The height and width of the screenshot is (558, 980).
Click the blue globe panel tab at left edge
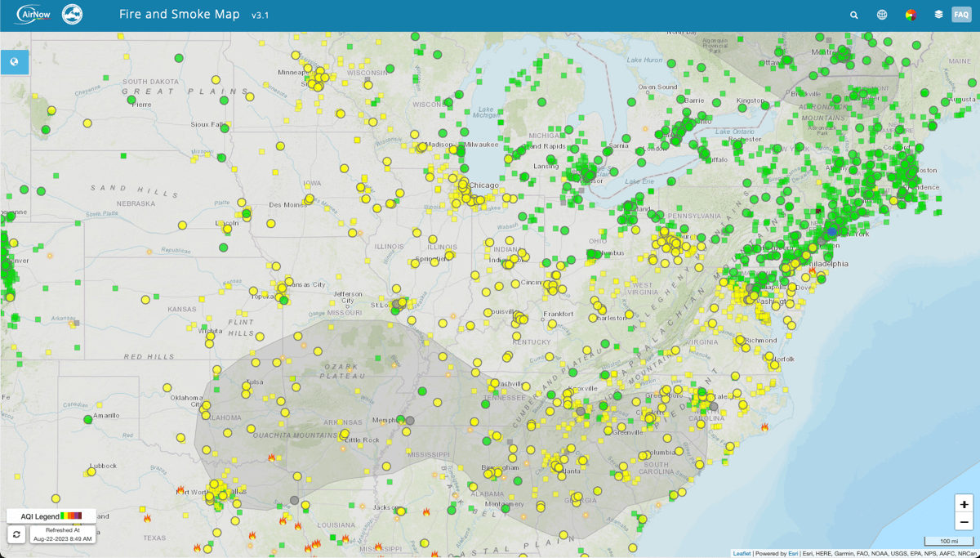click(14, 62)
